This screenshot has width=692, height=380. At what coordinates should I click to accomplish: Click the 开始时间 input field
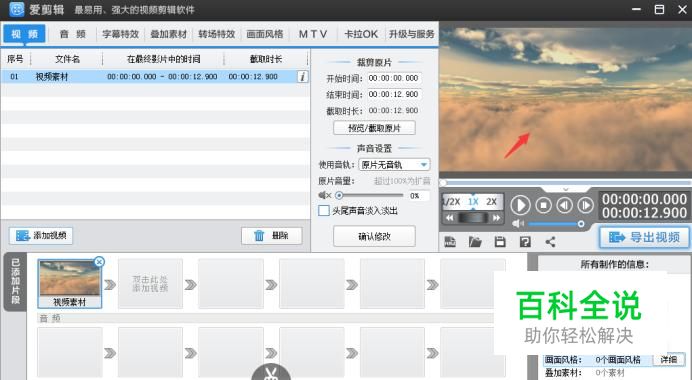coord(394,78)
